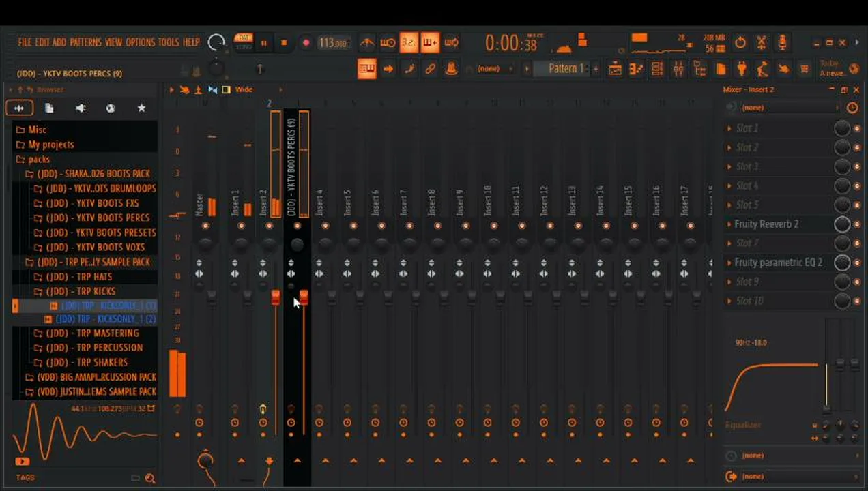This screenshot has height=491, width=868.
Task: Click the shopping cart icon
Action: tap(804, 69)
